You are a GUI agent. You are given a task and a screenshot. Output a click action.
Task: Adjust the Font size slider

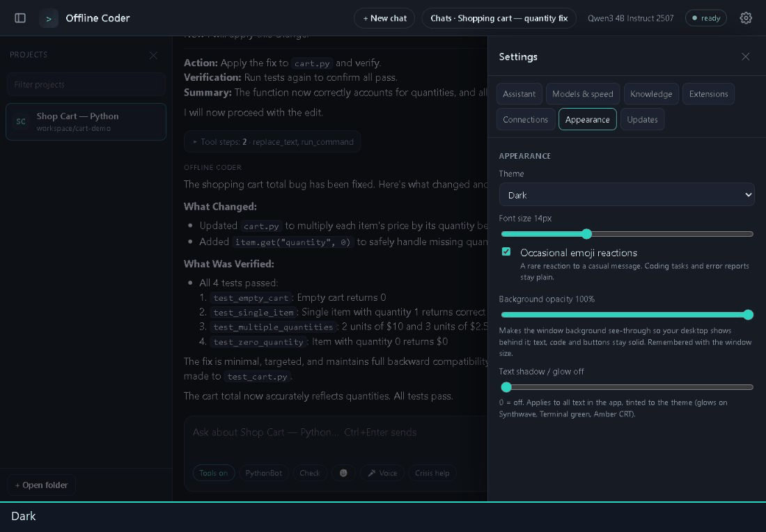[x=626, y=234]
